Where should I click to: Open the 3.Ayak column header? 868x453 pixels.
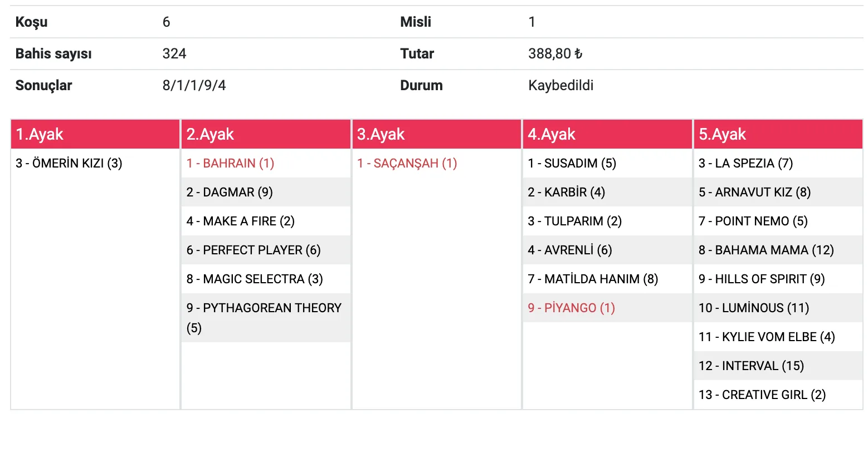(x=381, y=134)
